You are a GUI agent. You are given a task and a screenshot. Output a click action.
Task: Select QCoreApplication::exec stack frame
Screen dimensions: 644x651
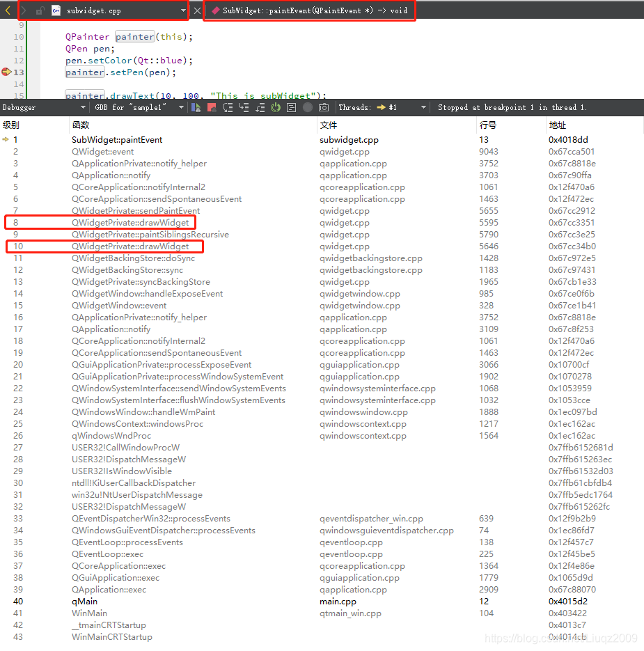point(322,565)
